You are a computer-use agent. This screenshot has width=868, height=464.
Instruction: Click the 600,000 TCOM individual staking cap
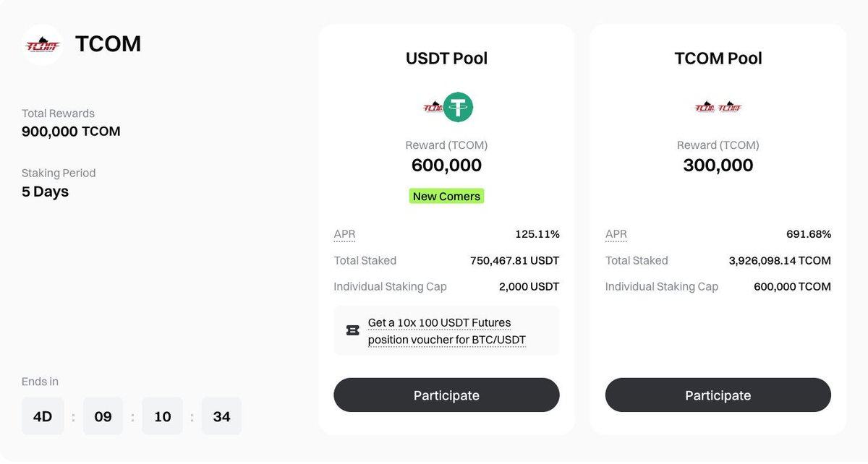[x=792, y=286]
